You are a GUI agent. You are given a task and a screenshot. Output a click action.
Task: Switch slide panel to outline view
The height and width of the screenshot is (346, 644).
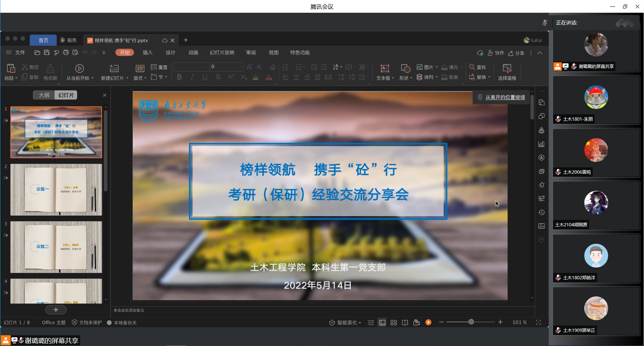[44, 95]
